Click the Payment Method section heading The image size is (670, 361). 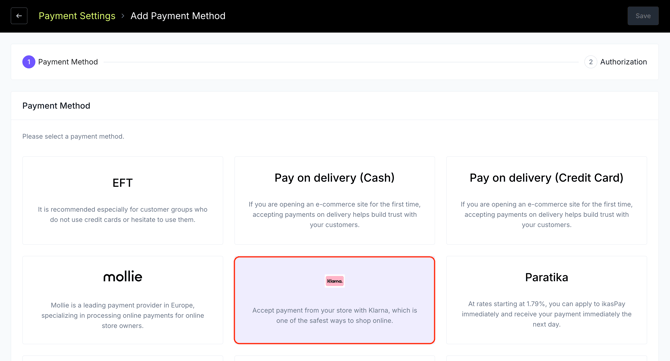(x=56, y=106)
